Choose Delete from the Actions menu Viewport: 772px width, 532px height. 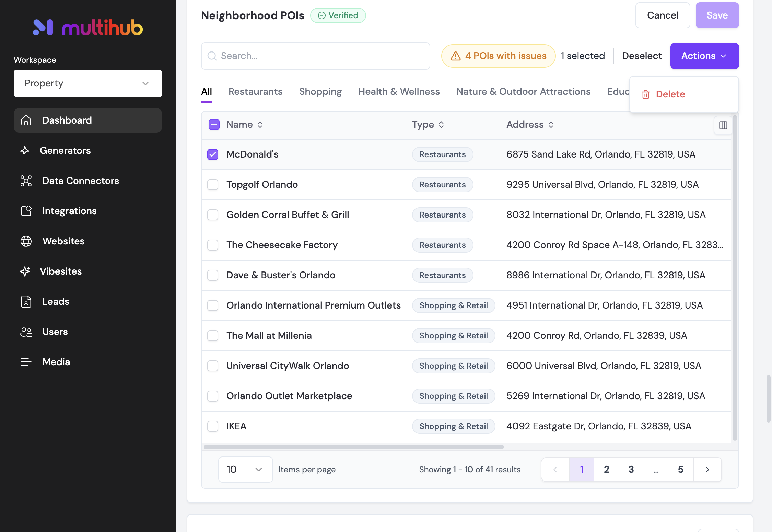[684, 94]
